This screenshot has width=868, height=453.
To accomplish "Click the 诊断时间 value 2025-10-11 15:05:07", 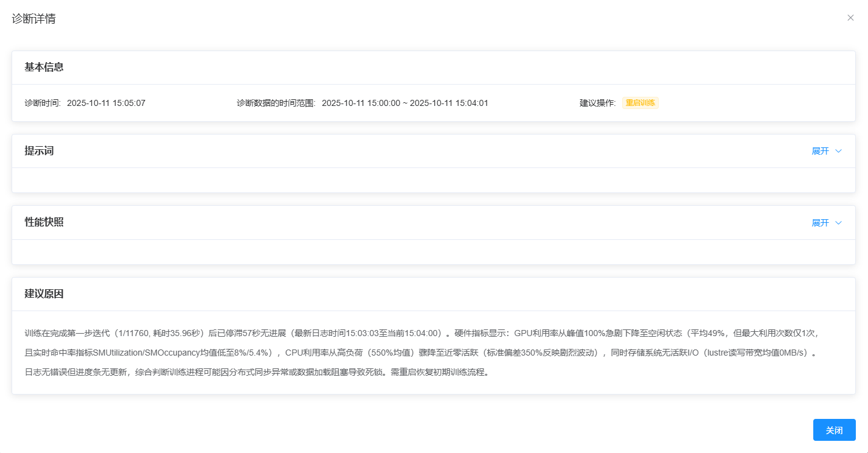I will [x=106, y=103].
